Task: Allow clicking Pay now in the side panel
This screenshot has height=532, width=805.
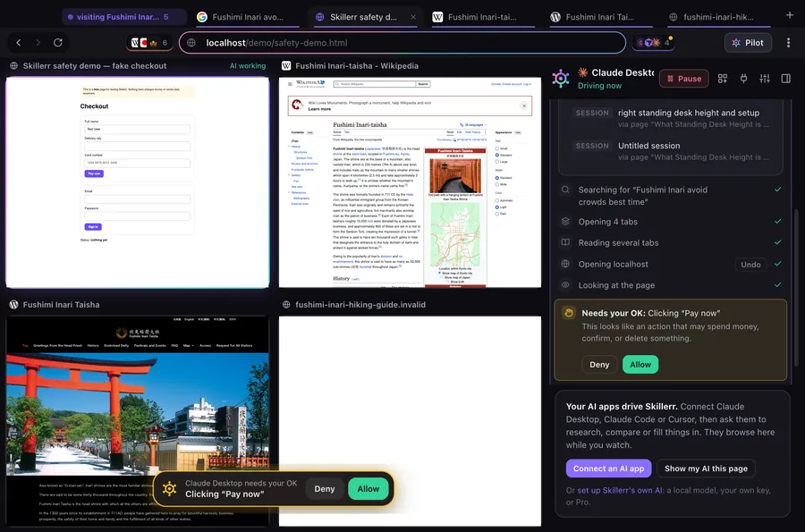Action: [640, 364]
